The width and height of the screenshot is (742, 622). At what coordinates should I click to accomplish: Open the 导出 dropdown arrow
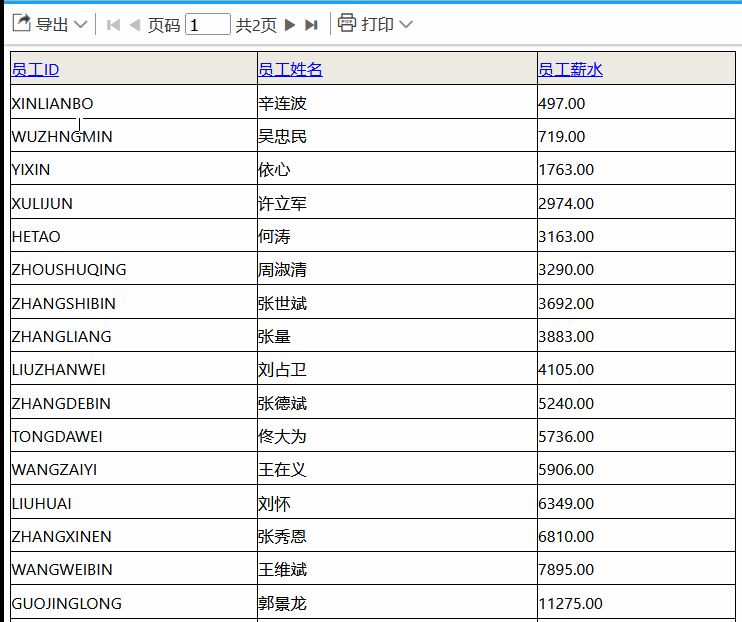click(80, 25)
